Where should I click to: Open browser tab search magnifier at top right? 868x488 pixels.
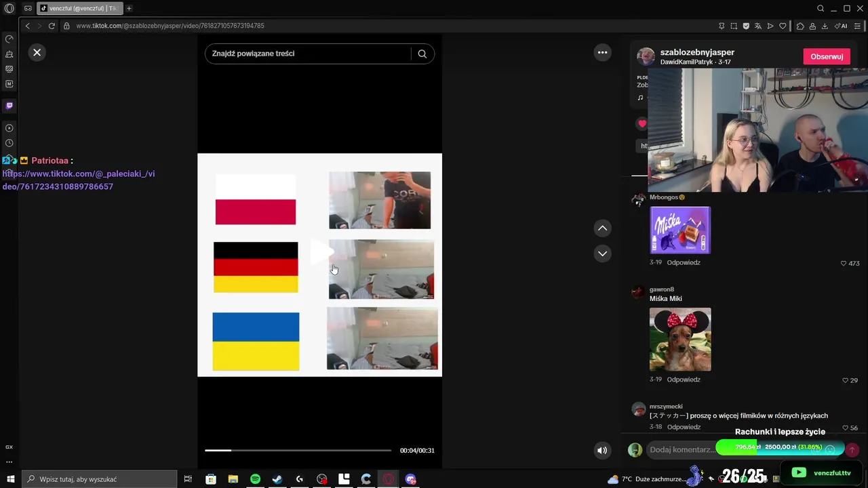(821, 8)
